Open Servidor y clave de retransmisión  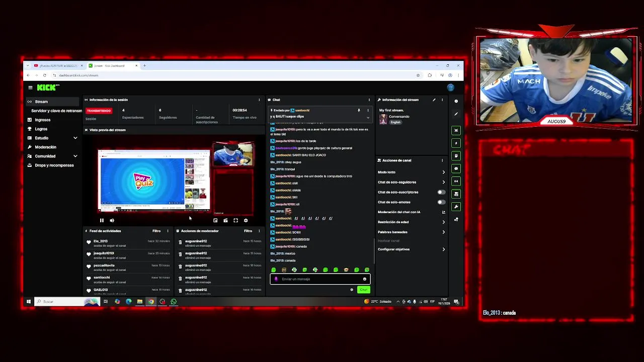pyautogui.click(x=56, y=111)
